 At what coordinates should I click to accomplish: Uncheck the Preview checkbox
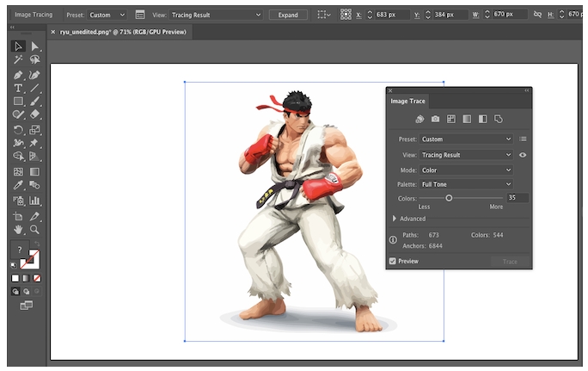[393, 261]
